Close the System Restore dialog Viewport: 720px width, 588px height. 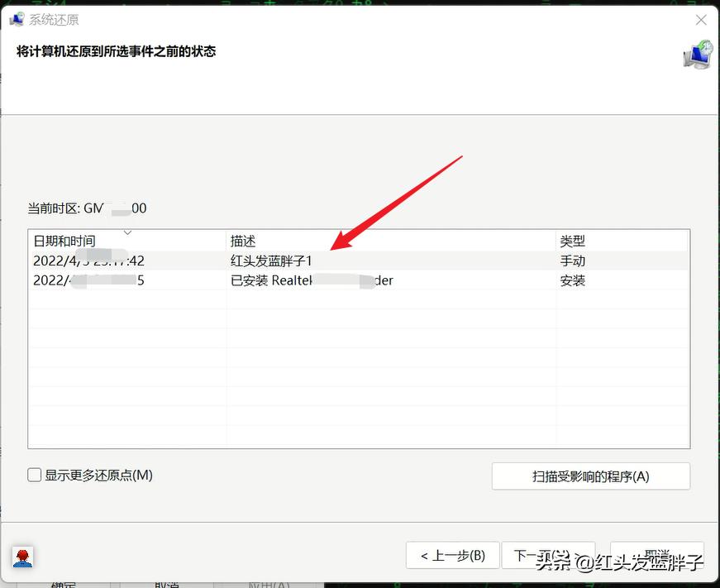pyautogui.click(x=701, y=19)
